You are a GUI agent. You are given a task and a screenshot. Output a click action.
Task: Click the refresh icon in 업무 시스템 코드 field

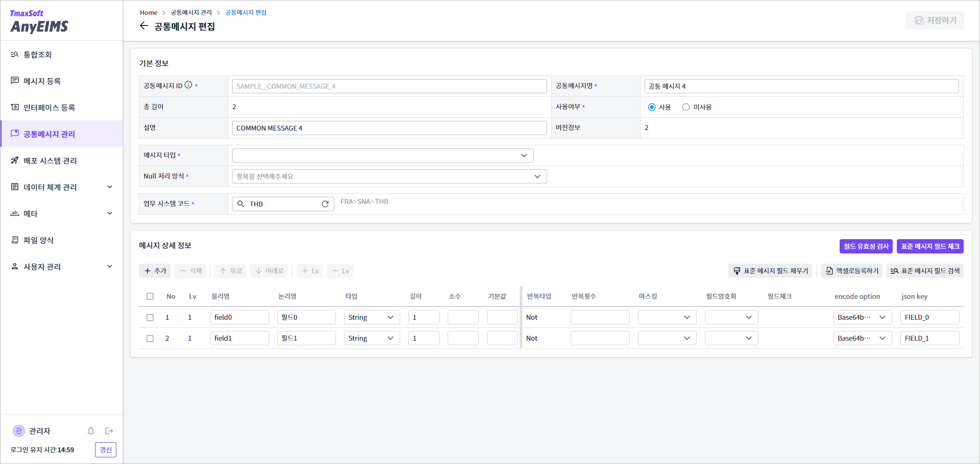click(325, 204)
